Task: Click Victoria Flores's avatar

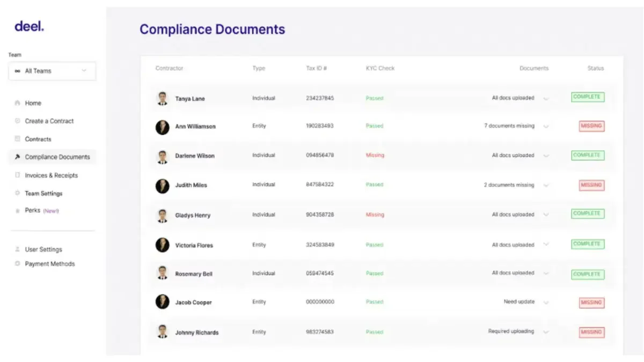Action: tap(162, 245)
